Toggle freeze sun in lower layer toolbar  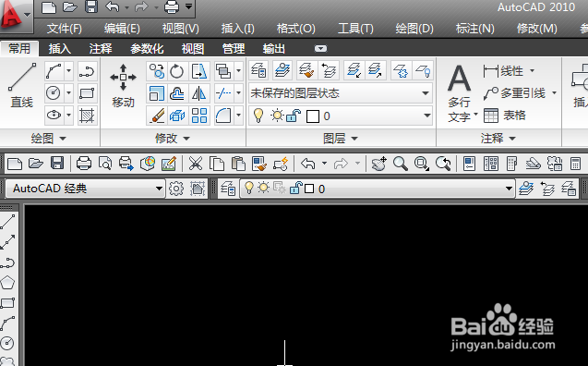point(264,188)
